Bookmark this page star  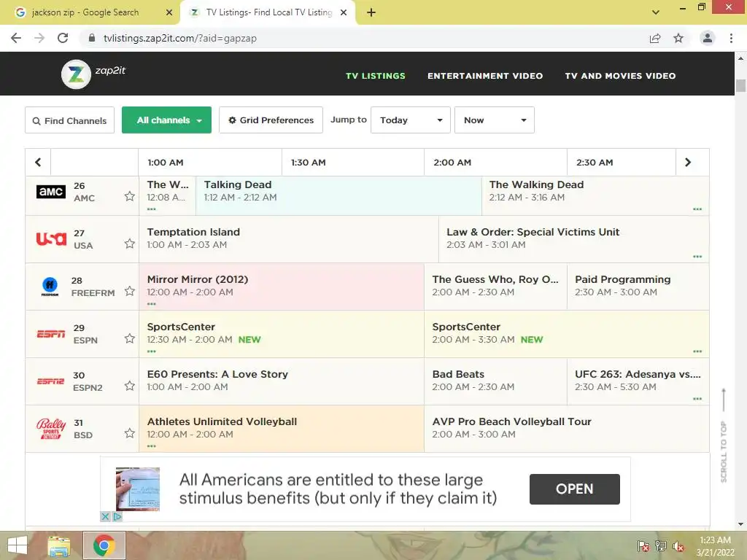click(x=678, y=38)
